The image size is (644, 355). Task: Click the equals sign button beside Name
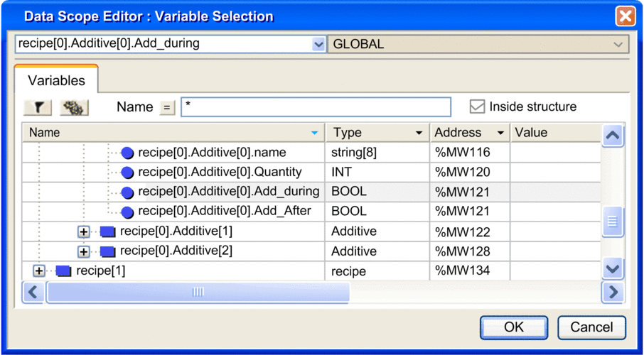click(x=167, y=107)
